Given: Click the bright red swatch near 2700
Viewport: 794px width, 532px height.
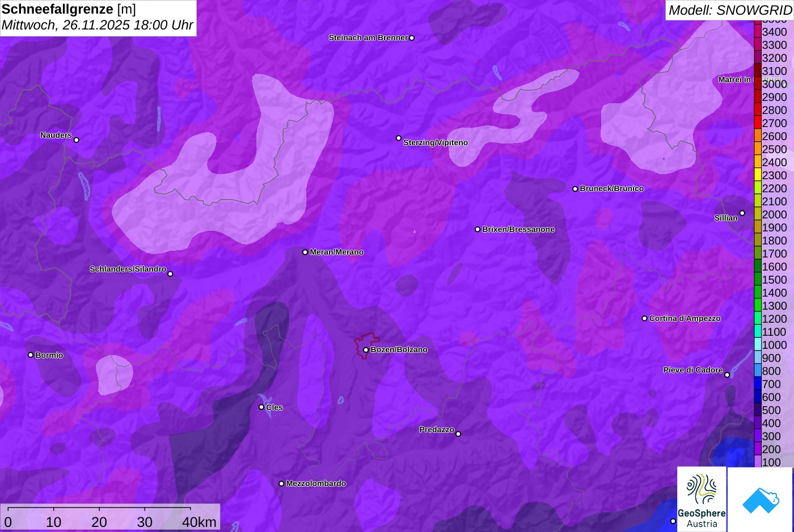Looking at the screenshot, I should (757, 123).
